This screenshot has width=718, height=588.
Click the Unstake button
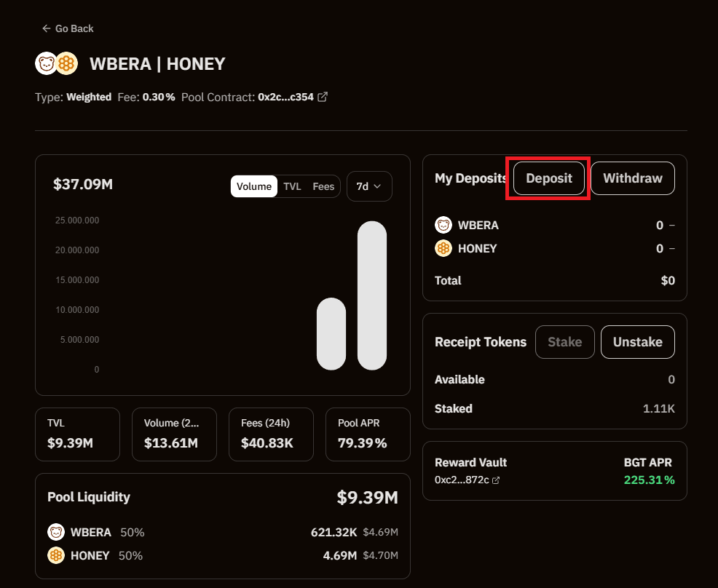[x=637, y=342]
